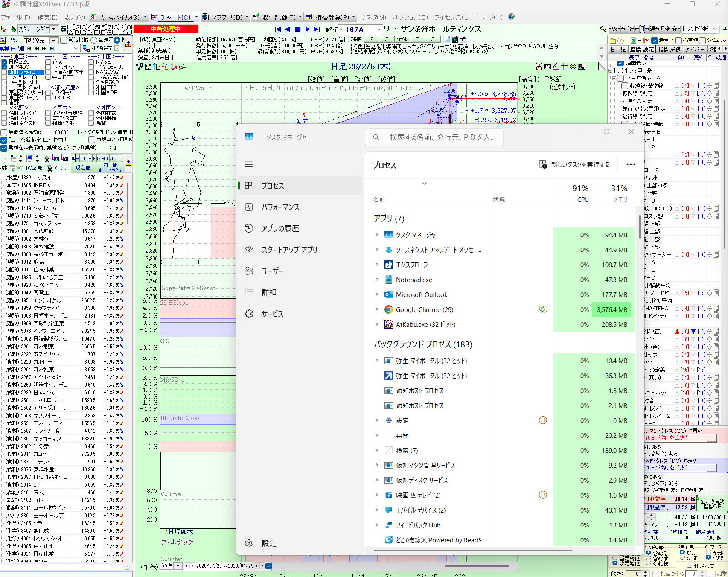728x577 pixels.
Task: Expand the Google Chrome (29) process group
Action: [376, 309]
